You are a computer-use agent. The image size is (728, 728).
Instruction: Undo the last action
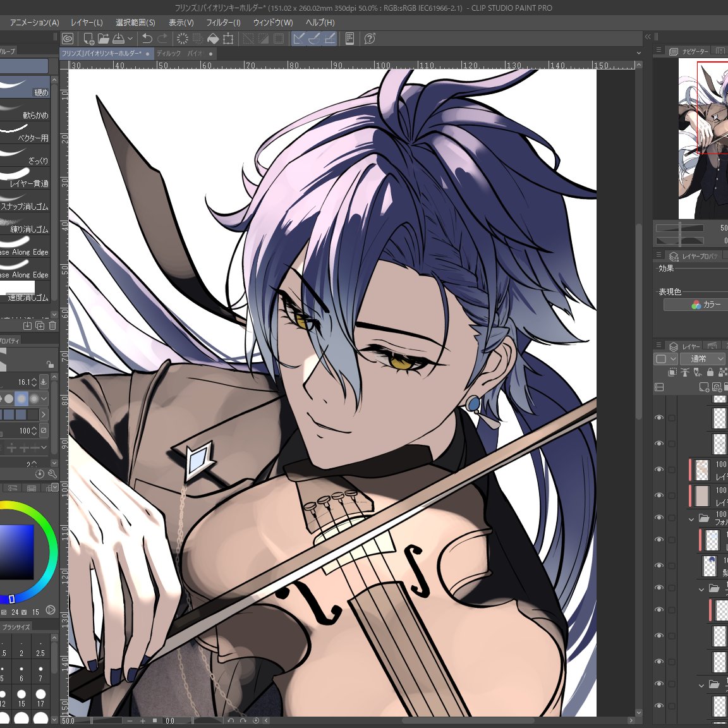(x=147, y=39)
